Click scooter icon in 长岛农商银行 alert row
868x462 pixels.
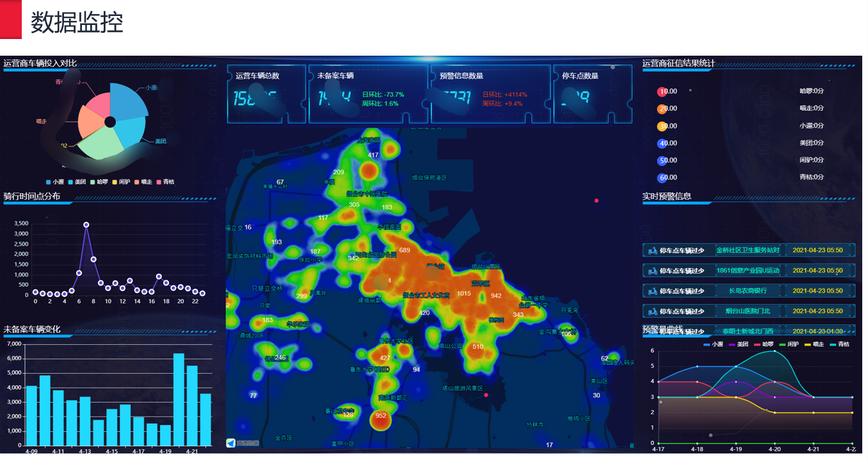click(x=653, y=291)
